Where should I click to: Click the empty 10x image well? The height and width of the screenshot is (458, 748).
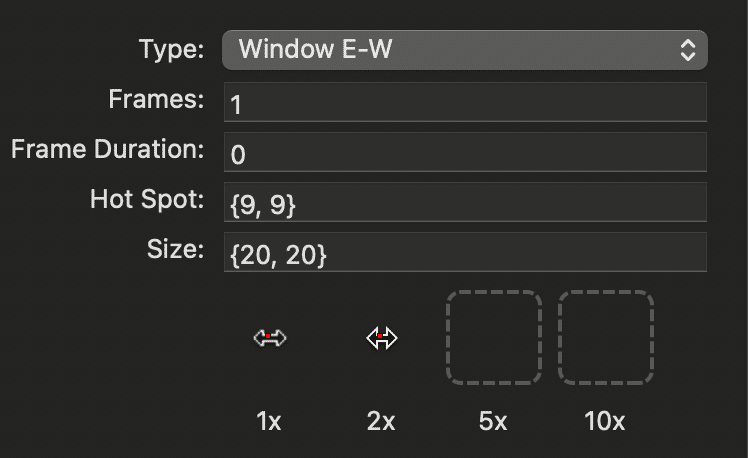605,337
